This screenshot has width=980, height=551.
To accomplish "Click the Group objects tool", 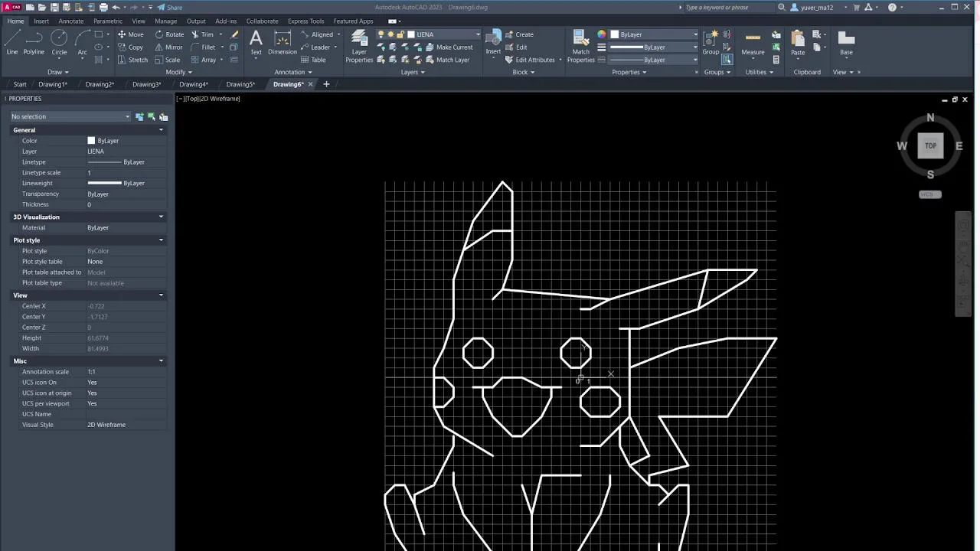I will click(x=710, y=42).
